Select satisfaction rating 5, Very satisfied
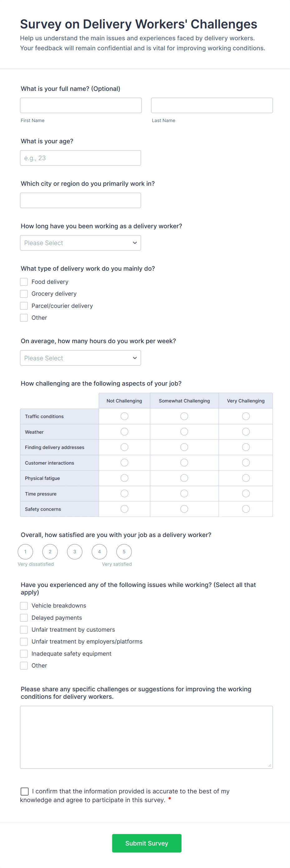Viewport: 290px width, 868px height. tap(124, 552)
